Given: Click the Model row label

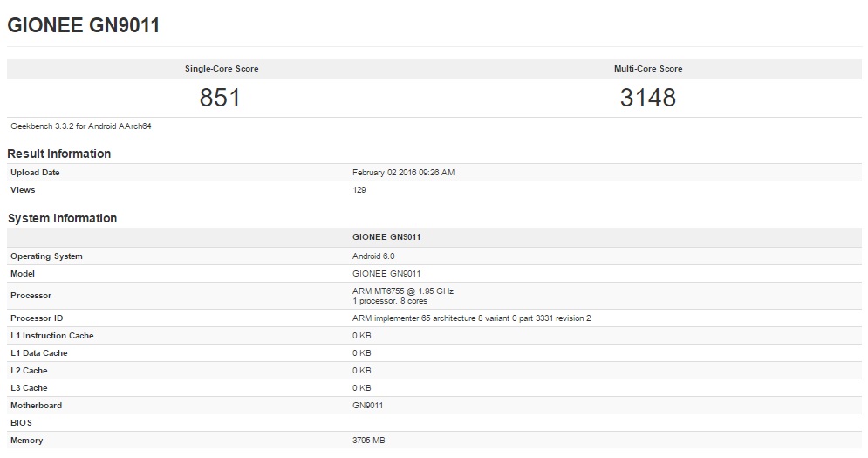Looking at the screenshot, I should (x=23, y=274).
